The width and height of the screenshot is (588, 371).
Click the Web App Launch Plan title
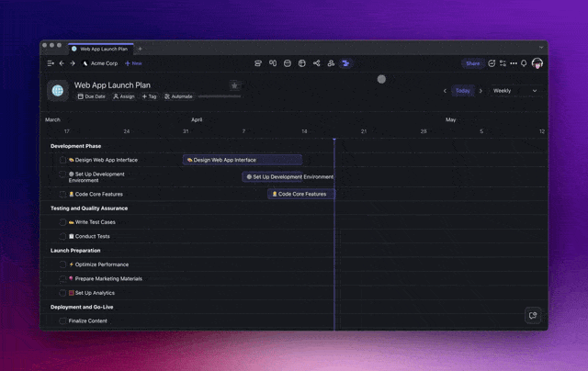tap(112, 85)
